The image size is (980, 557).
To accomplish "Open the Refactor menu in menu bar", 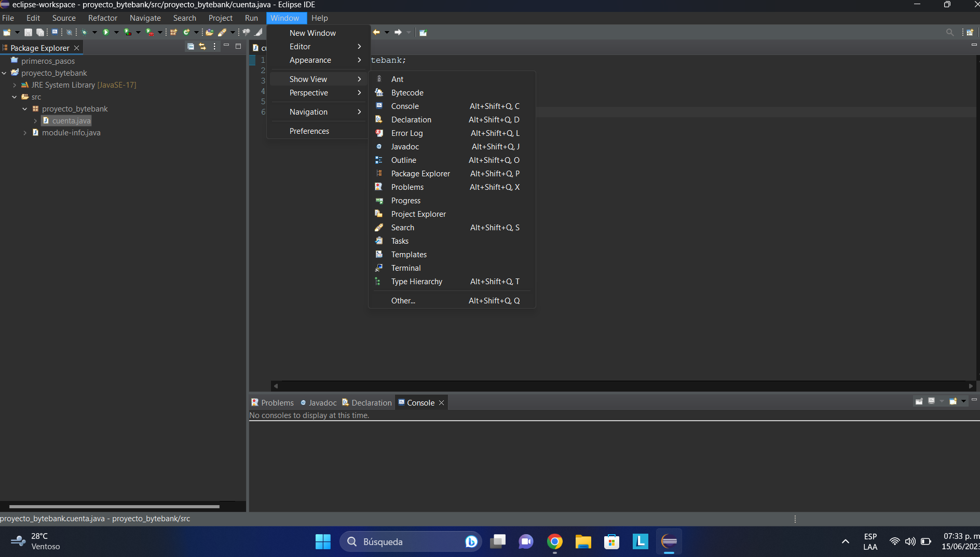I will click(103, 18).
